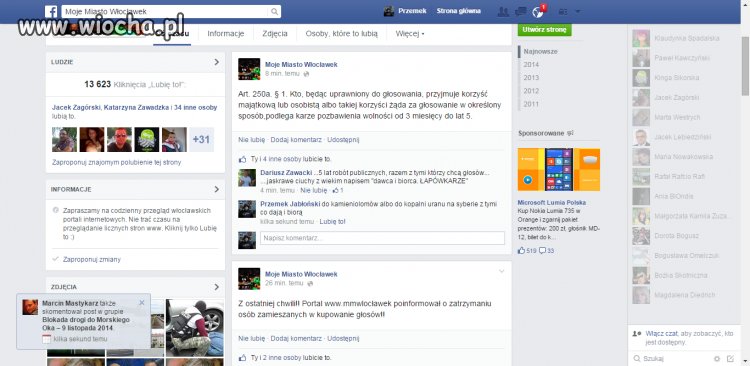Click the Sponsorowane megaphone icon
This screenshot has height=366, width=750.
click(570, 133)
